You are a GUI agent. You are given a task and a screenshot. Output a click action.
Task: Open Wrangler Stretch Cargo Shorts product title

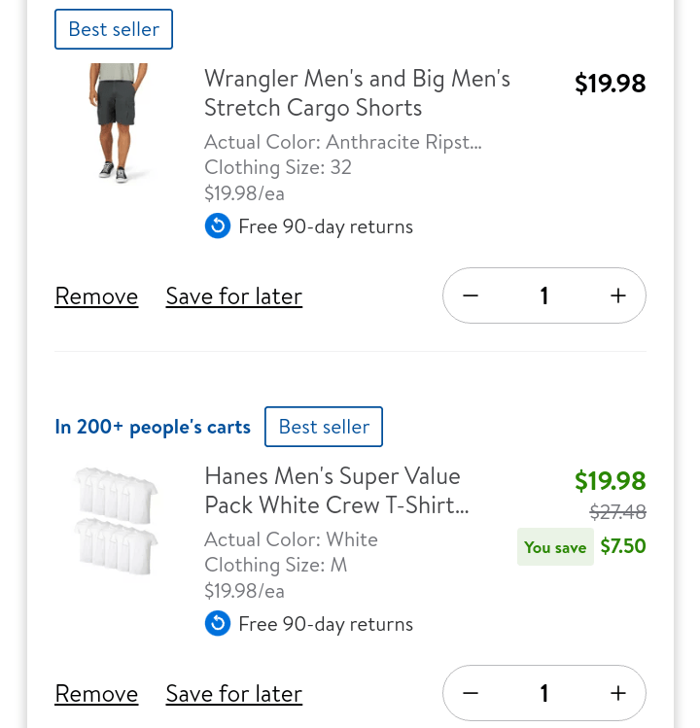[x=357, y=92]
